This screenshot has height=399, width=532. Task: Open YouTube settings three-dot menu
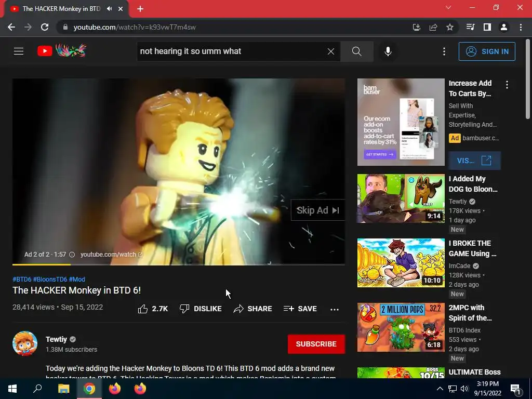(x=444, y=51)
